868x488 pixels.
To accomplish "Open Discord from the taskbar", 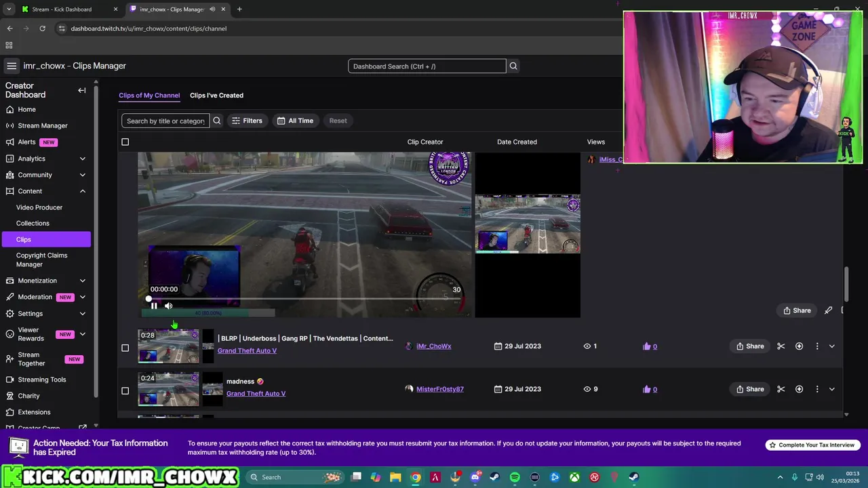I will [475, 477].
